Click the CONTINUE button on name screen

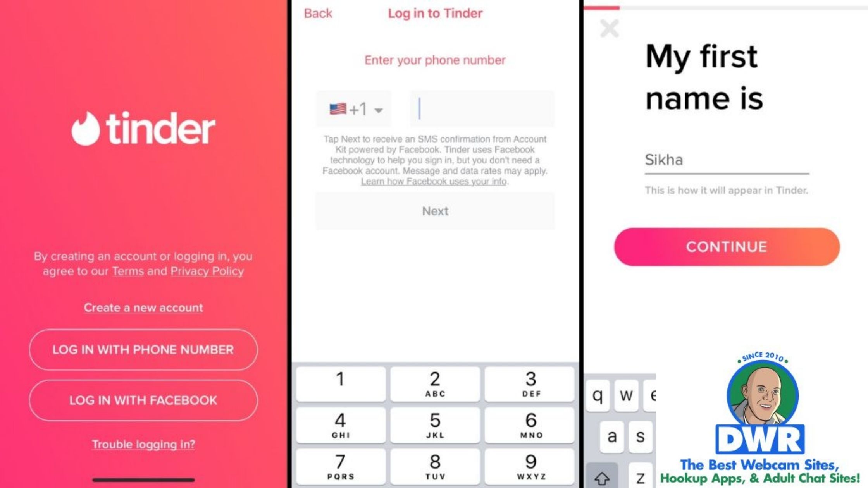pos(726,246)
